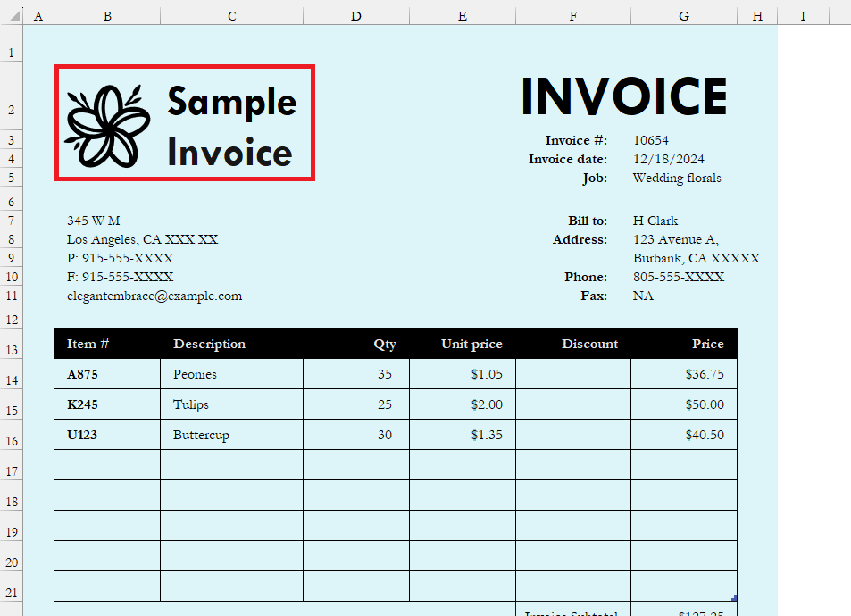
Task: Click the INVOICE title text
Action: [x=624, y=96]
